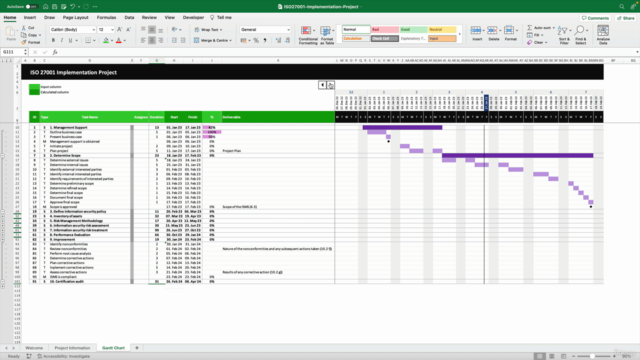Image resolution: width=640 pixels, height=360 pixels.
Task: Click the decrease indent icon
Action: pos(174,40)
